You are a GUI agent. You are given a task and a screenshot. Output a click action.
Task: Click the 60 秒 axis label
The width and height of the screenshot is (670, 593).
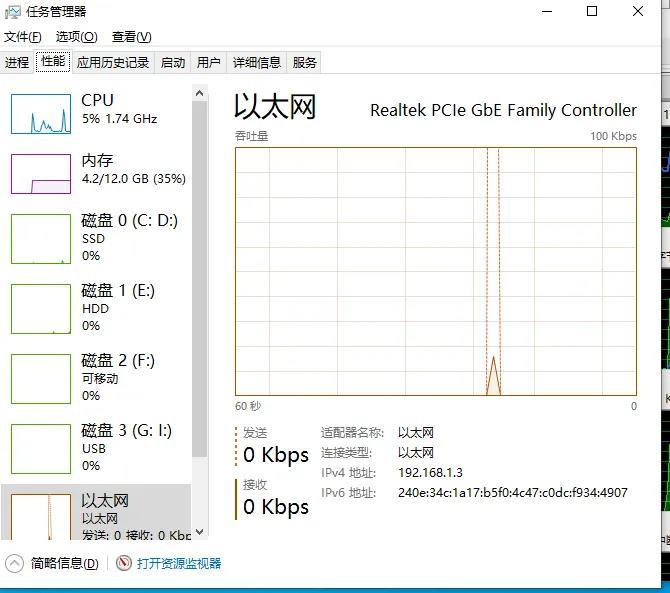[248, 406]
